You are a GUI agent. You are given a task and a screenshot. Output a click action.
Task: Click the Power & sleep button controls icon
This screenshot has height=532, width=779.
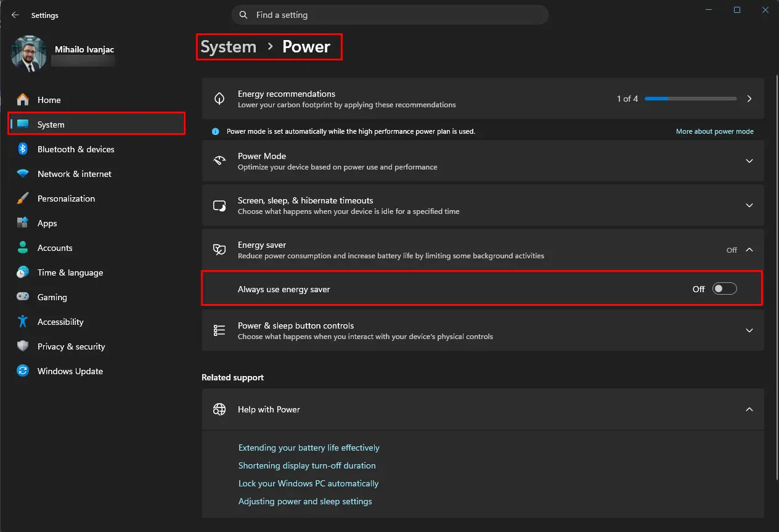(219, 330)
